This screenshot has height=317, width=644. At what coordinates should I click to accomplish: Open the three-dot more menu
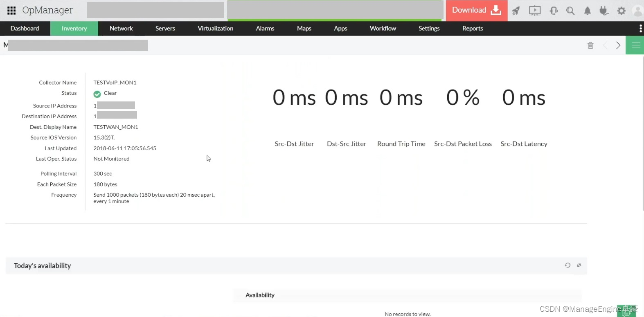pos(640,28)
